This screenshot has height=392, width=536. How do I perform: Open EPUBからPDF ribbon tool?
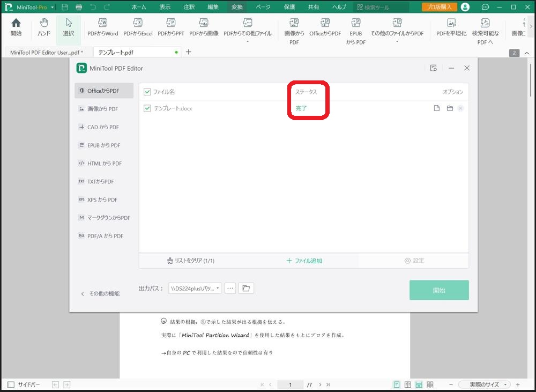[355, 32]
